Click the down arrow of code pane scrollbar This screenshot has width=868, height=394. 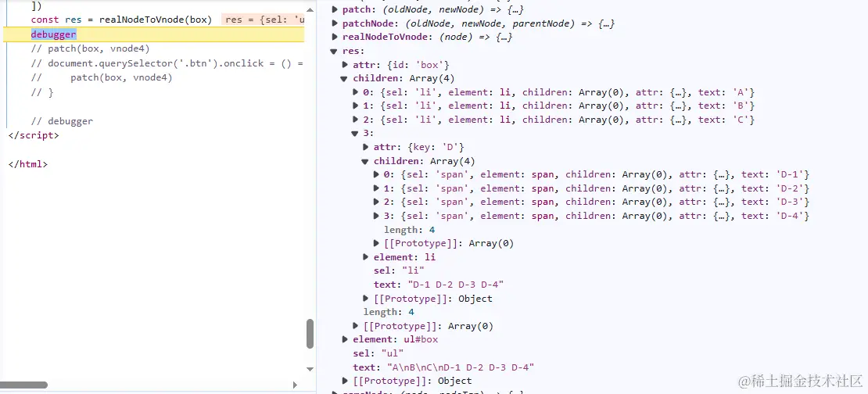coord(310,368)
